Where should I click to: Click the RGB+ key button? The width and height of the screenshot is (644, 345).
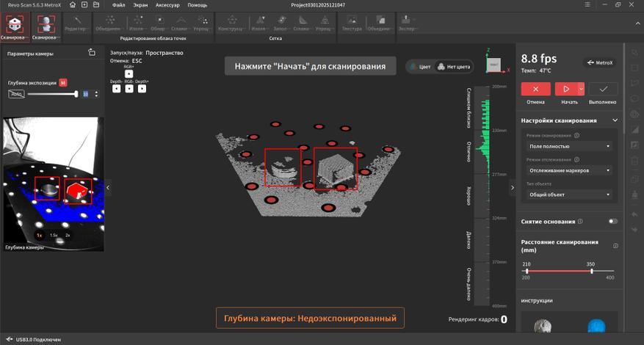click(x=129, y=73)
